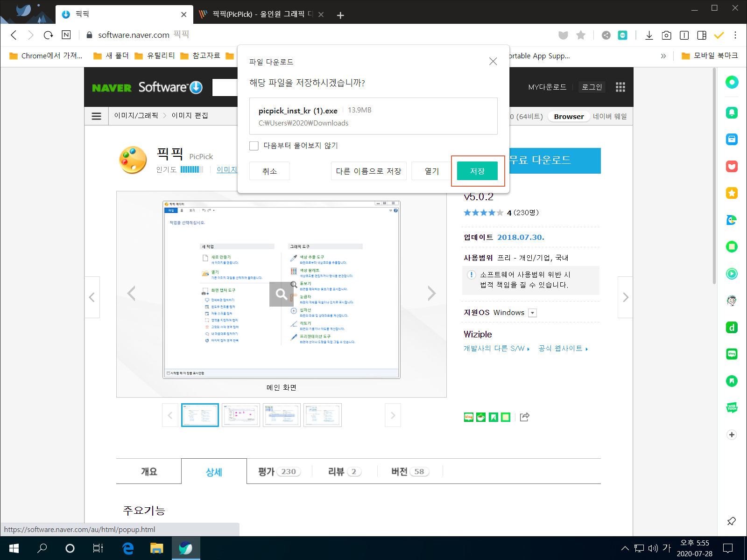The height and width of the screenshot is (560, 747).
Task: Choose 다른 이름으로 저장 (save as)
Action: point(369,171)
